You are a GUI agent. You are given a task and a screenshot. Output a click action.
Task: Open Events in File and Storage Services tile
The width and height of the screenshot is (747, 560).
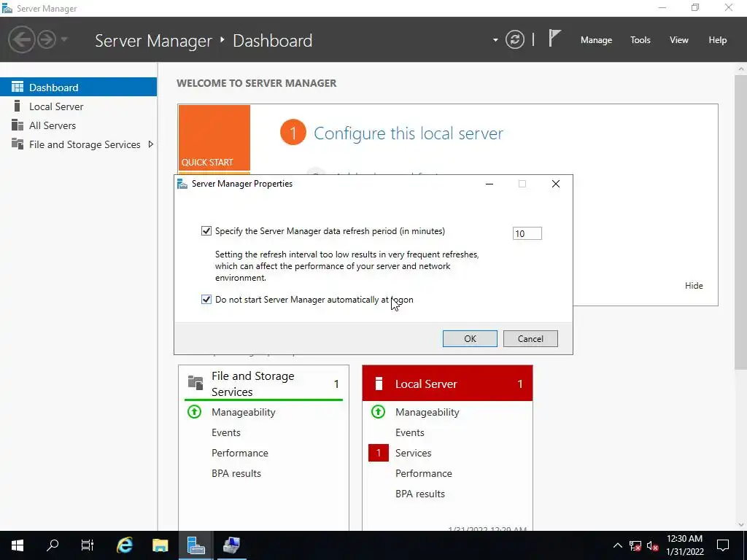tap(226, 432)
